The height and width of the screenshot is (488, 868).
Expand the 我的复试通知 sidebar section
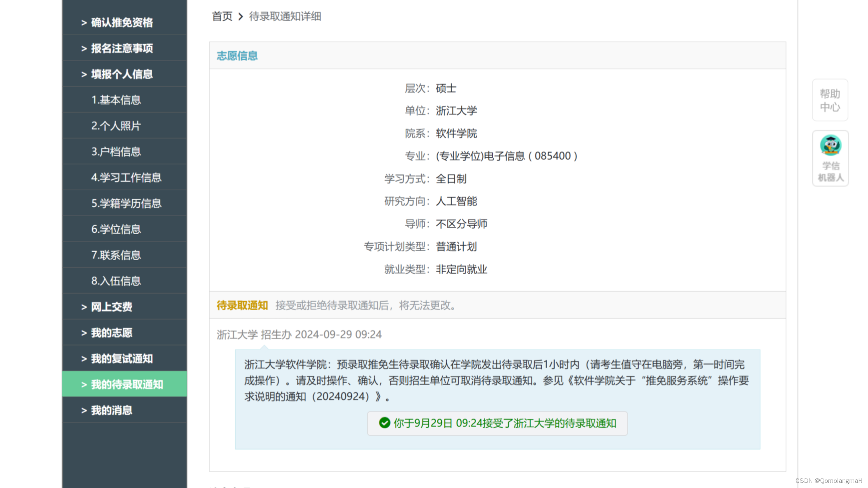pos(124,359)
